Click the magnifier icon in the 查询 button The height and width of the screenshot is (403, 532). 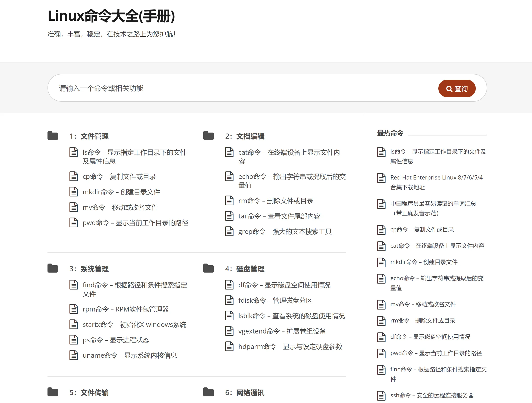click(449, 89)
